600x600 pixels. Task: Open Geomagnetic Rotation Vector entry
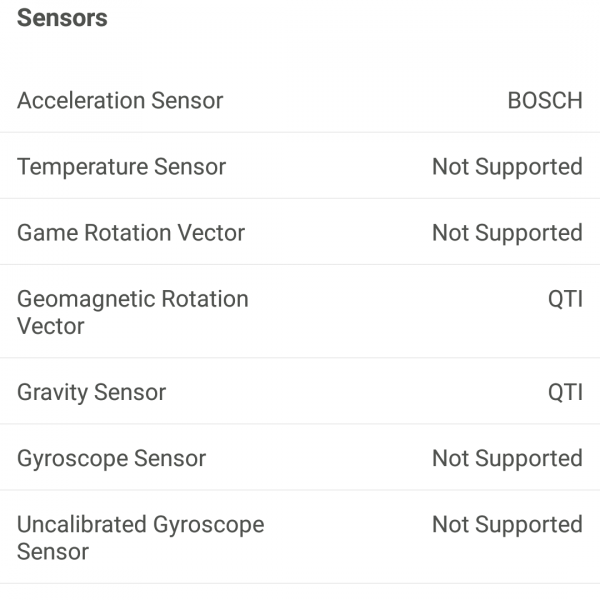tap(132, 312)
